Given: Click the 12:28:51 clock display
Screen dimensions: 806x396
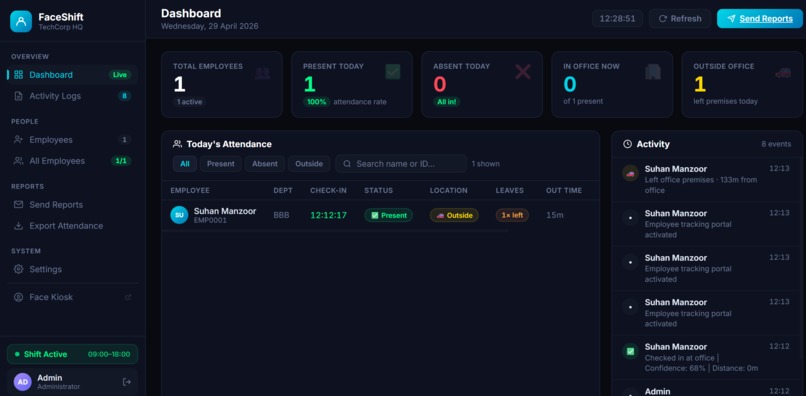Looking at the screenshot, I should pyautogui.click(x=617, y=19).
